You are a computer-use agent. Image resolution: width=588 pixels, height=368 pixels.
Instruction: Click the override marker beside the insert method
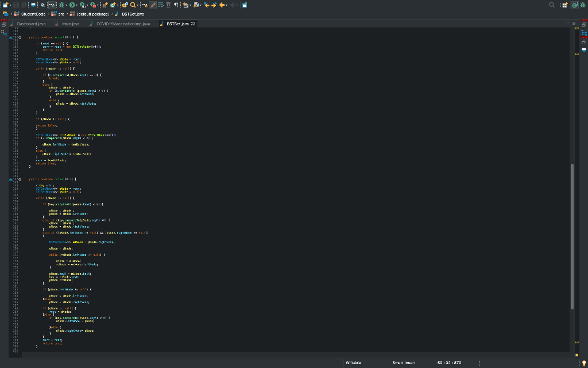pyautogui.click(x=11, y=37)
